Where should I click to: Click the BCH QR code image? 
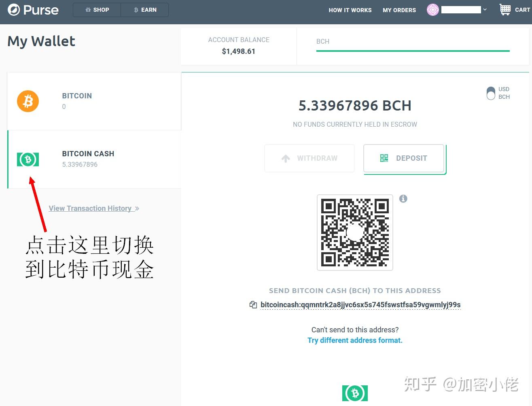coord(355,233)
